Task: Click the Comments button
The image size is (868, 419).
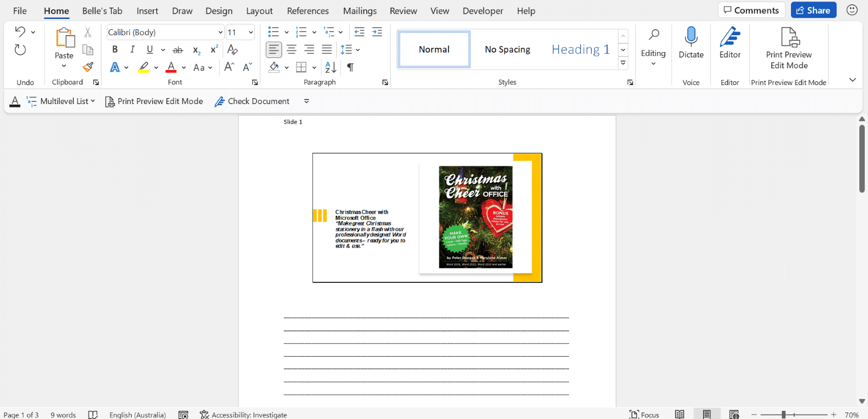Action: coord(751,10)
